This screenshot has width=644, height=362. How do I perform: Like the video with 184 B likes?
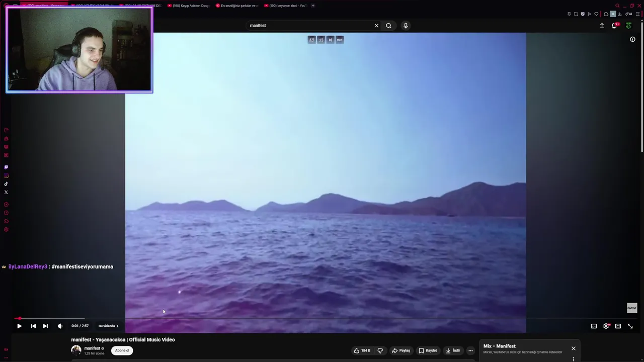click(362, 350)
